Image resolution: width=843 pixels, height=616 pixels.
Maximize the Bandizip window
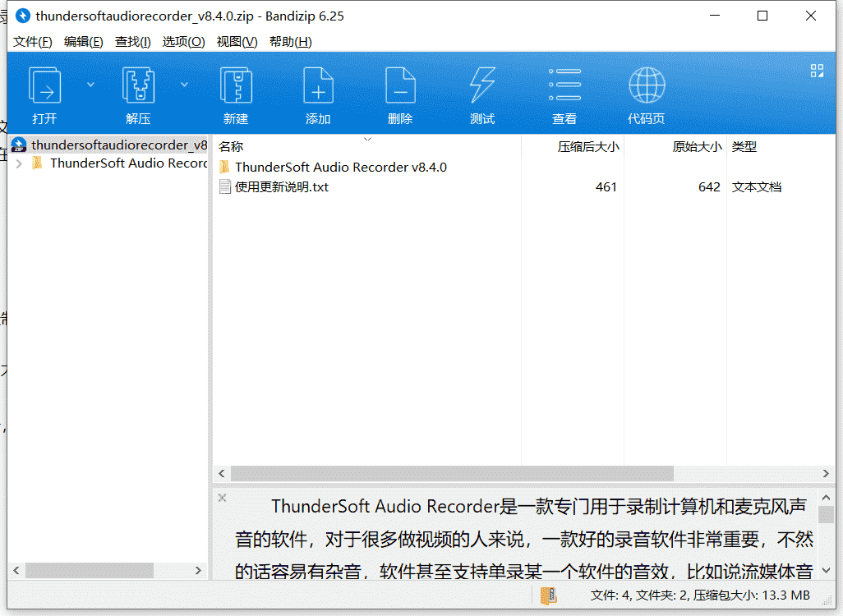click(x=762, y=16)
